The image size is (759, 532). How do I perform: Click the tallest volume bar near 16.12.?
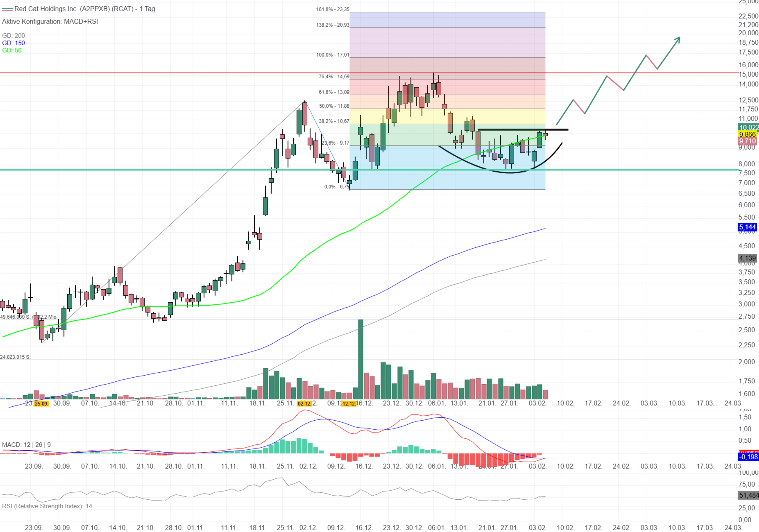[x=361, y=360]
